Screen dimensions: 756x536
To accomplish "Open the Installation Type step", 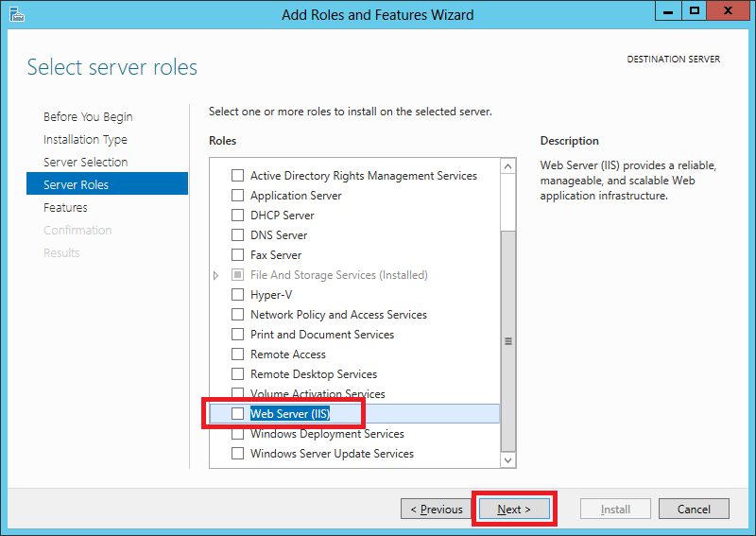I will click(x=85, y=139).
